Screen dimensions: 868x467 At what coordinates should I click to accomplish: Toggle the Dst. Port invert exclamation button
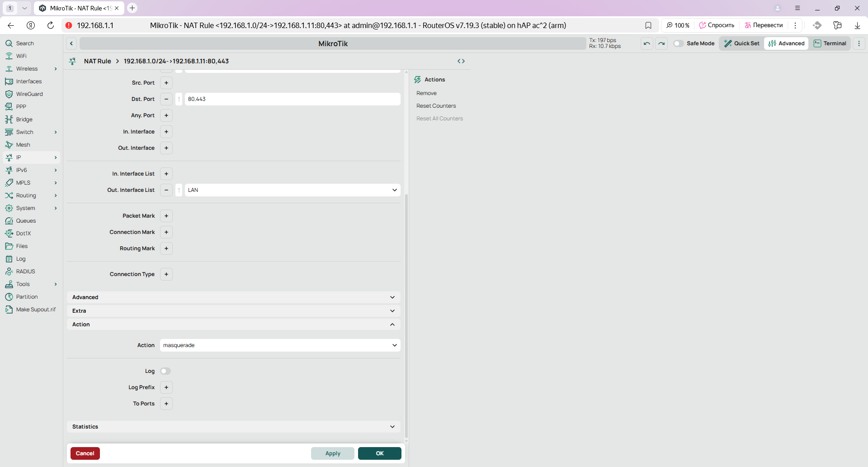click(x=179, y=99)
